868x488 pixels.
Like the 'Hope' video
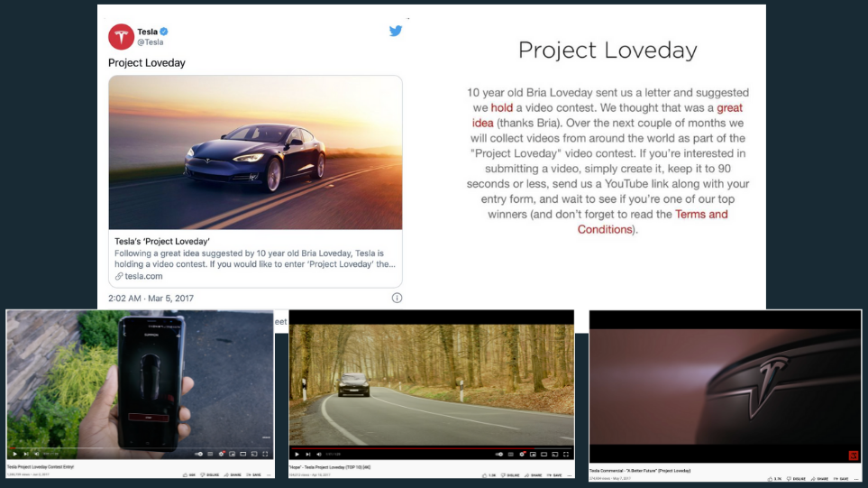click(x=489, y=475)
